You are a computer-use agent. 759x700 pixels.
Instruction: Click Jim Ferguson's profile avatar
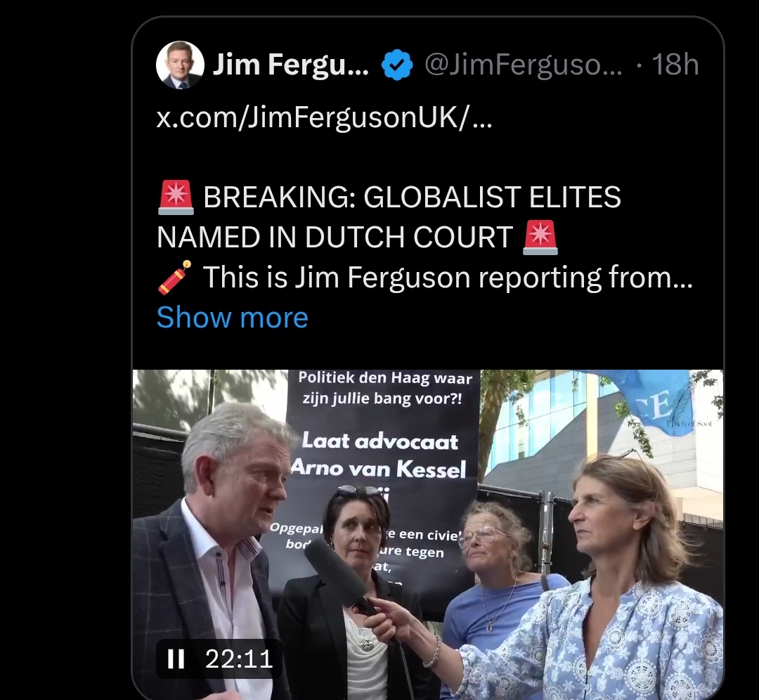[180, 65]
